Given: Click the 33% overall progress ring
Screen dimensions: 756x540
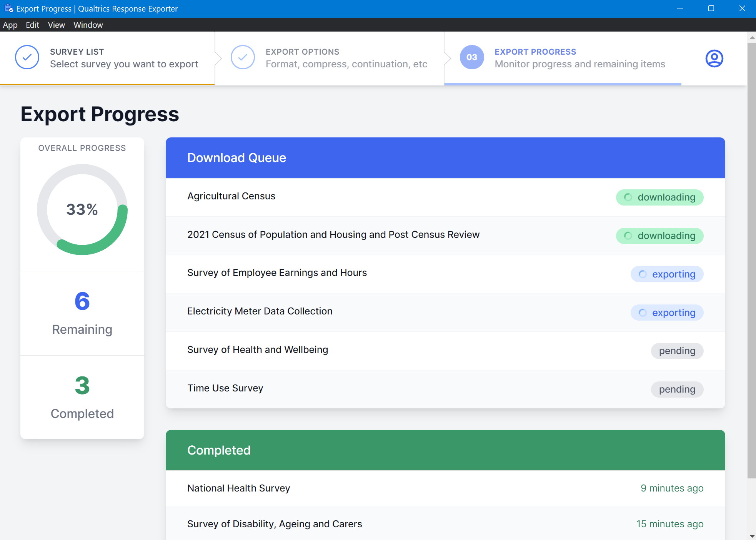Looking at the screenshot, I should point(82,209).
